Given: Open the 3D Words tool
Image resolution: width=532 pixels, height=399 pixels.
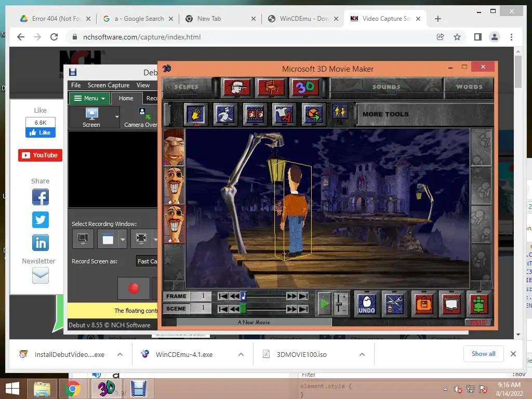Looking at the screenshot, I should click(x=305, y=87).
